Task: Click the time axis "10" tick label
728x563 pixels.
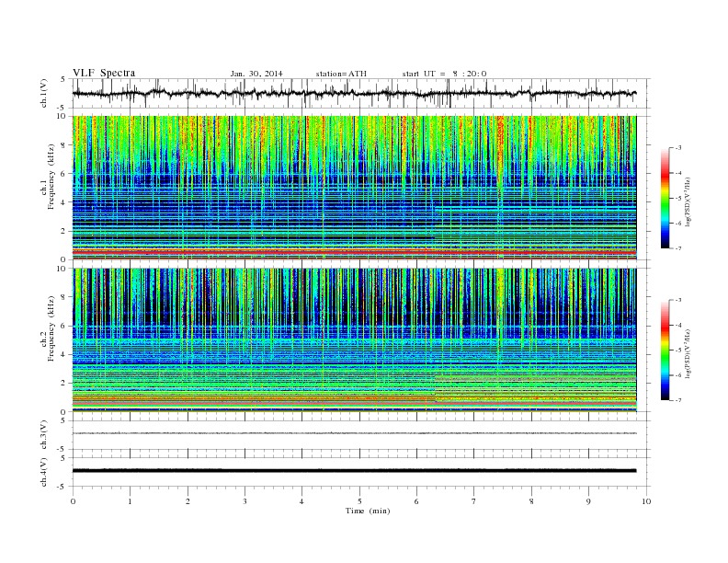Action: point(646,501)
